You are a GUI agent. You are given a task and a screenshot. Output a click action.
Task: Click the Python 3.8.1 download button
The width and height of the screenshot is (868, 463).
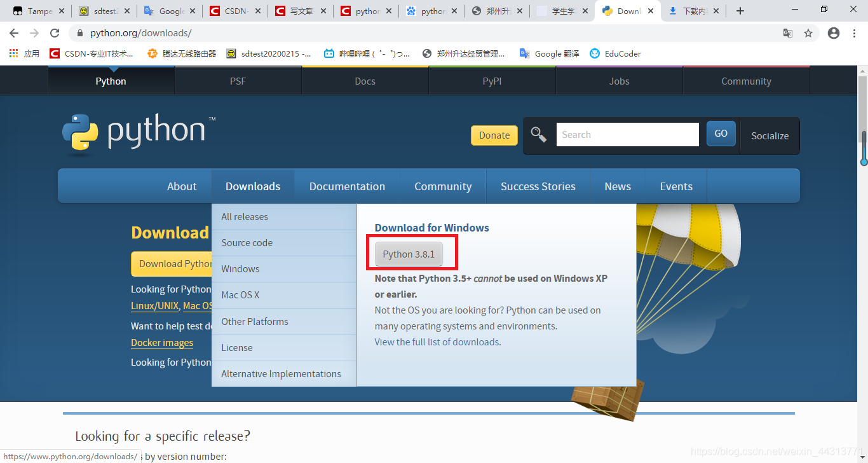point(409,254)
